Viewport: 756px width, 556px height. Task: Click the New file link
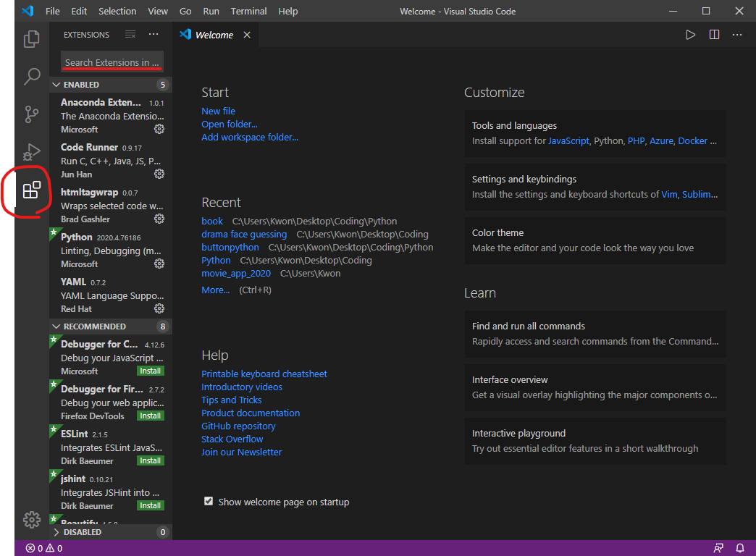[219, 111]
